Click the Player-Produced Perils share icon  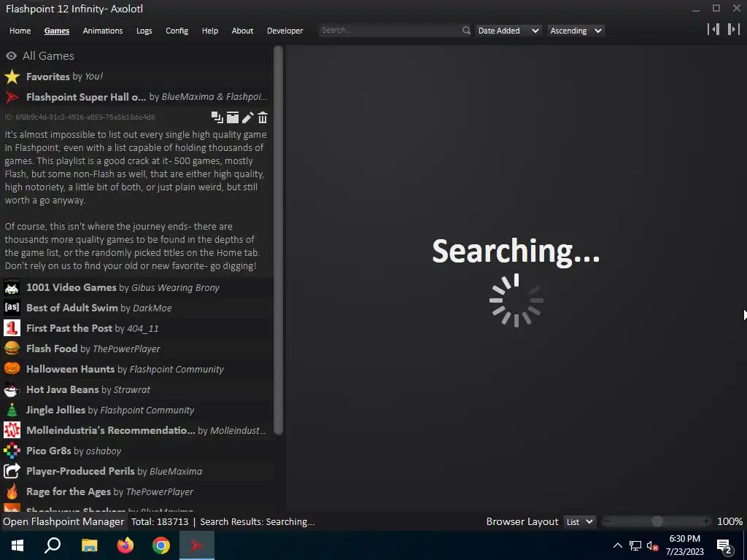[x=12, y=472]
